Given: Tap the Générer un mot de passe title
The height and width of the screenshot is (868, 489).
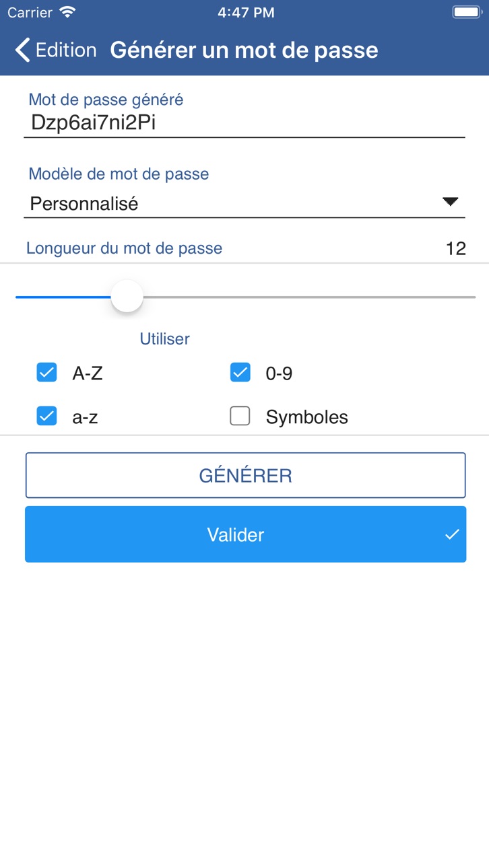Looking at the screenshot, I should click(x=244, y=50).
